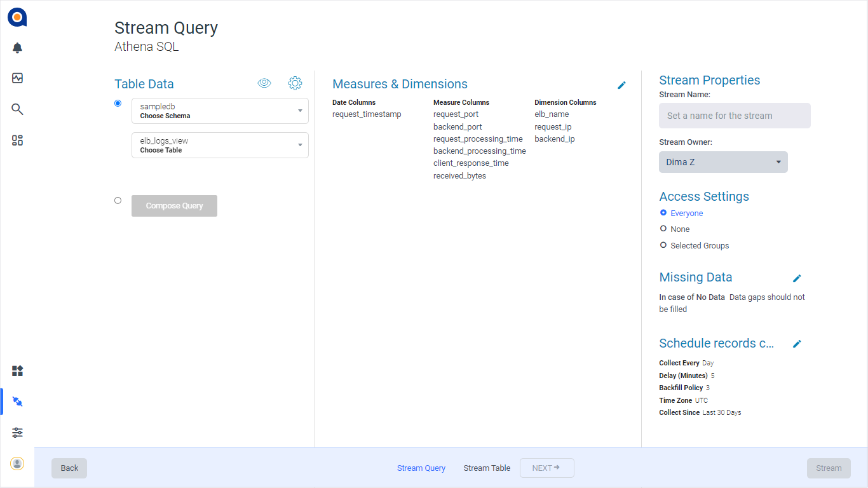Select the Stream Query tab
The width and height of the screenshot is (868, 488).
pos(421,468)
